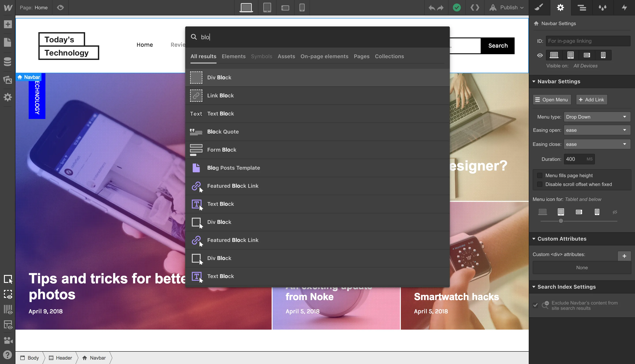Open the Navigator panel icon
The height and width of the screenshot is (364, 635).
(x=582, y=7)
